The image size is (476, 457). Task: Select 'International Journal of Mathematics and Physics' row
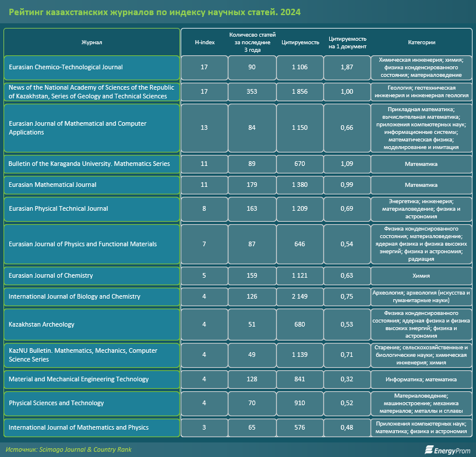coord(91,427)
